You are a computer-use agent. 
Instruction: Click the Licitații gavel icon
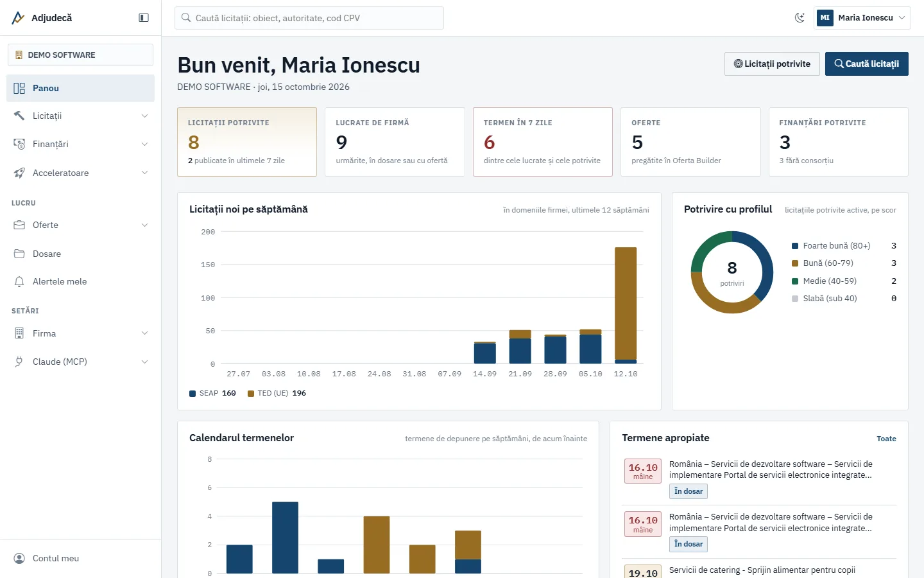point(19,116)
